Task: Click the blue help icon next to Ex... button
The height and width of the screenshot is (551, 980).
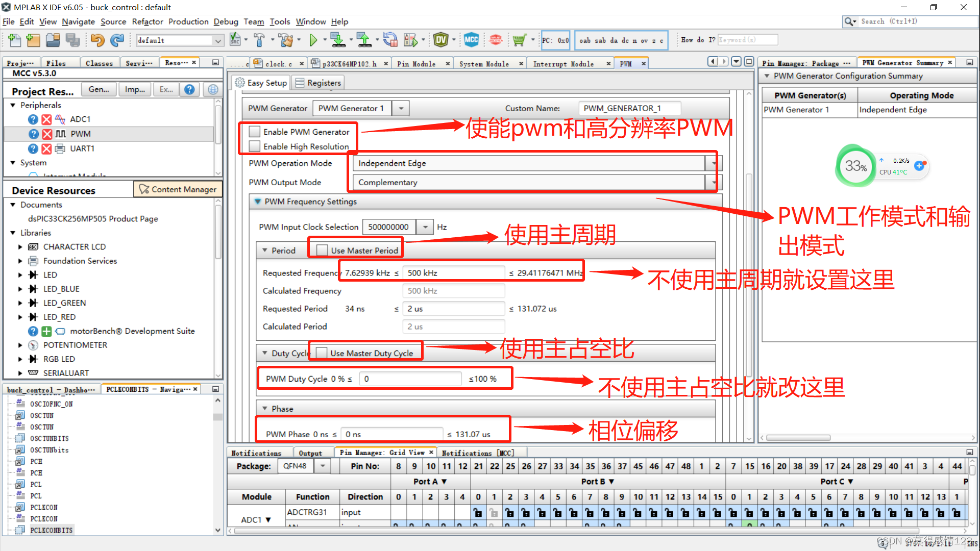Action: [189, 89]
